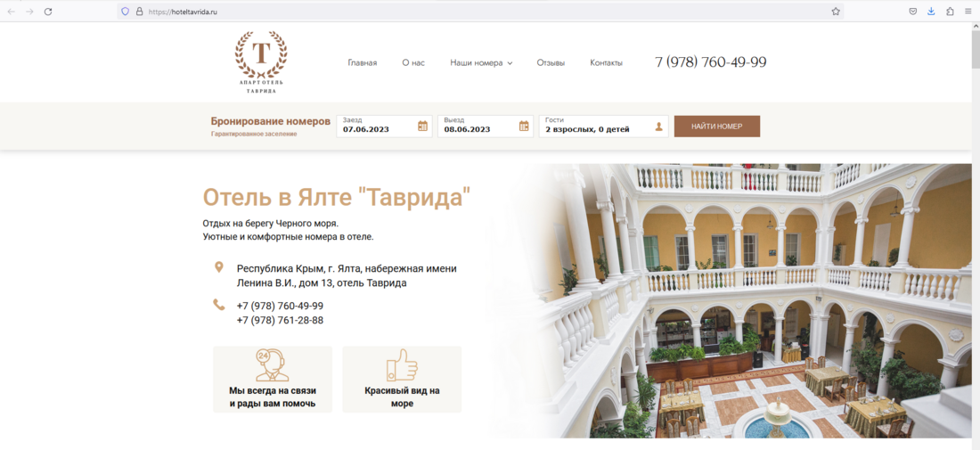
Task: Open the Наши номера menu item
Action: [477, 62]
